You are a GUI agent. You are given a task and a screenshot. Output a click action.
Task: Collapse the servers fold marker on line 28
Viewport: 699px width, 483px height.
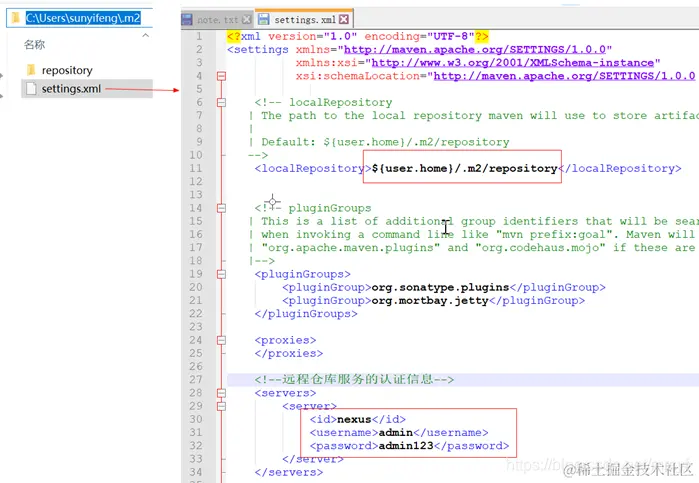pos(221,393)
